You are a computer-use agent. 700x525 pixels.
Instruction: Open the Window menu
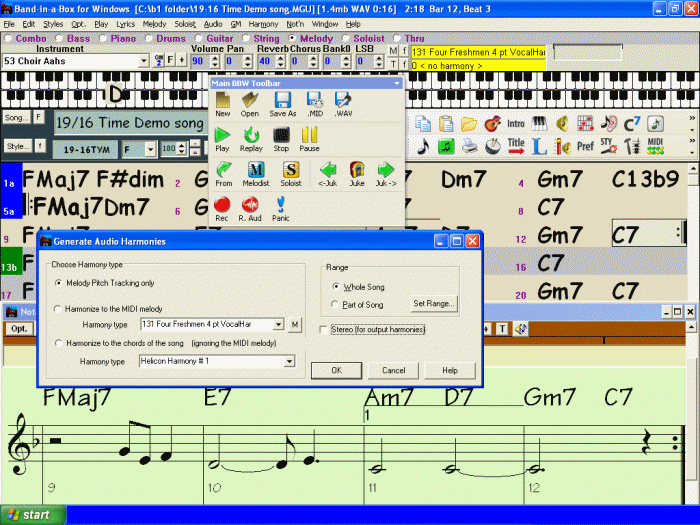point(325,24)
